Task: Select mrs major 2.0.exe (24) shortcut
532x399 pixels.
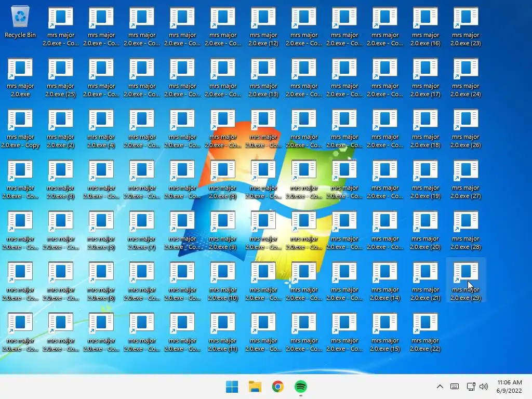Action: tap(465, 77)
